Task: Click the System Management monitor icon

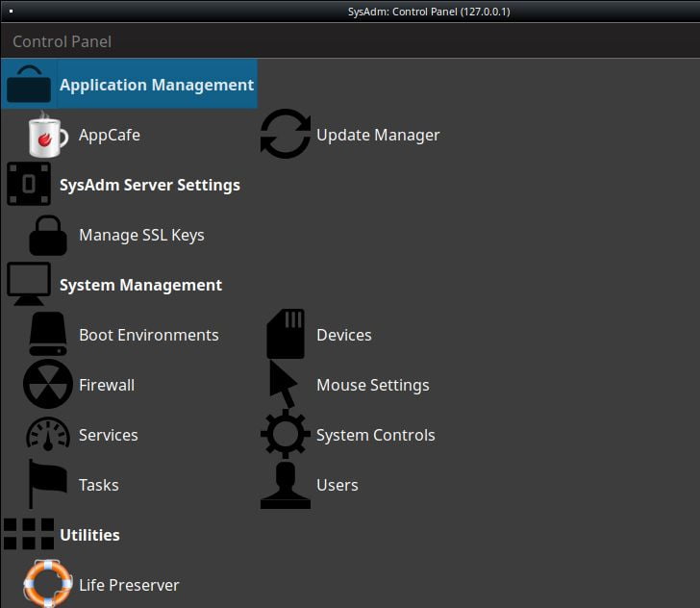Action: pyautogui.click(x=29, y=284)
